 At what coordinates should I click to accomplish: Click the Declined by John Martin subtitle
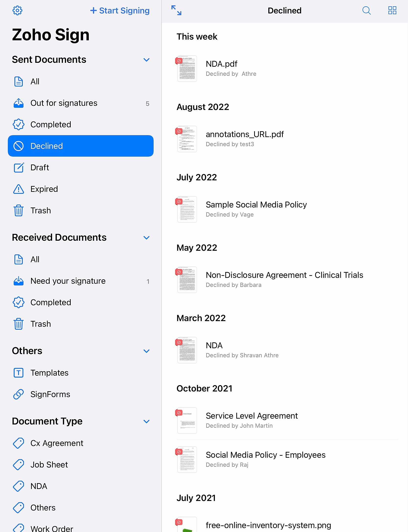pos(239,426)
